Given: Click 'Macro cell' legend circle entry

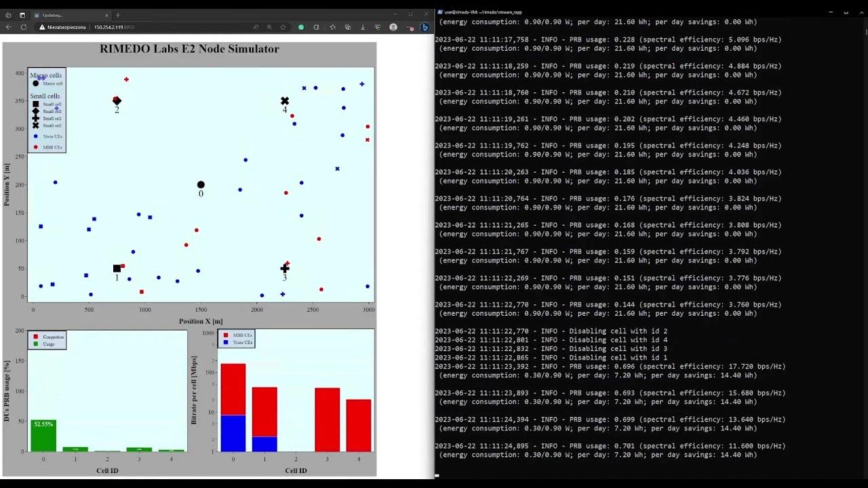Looking at the screenshot, I should click(x=36, y=83).
